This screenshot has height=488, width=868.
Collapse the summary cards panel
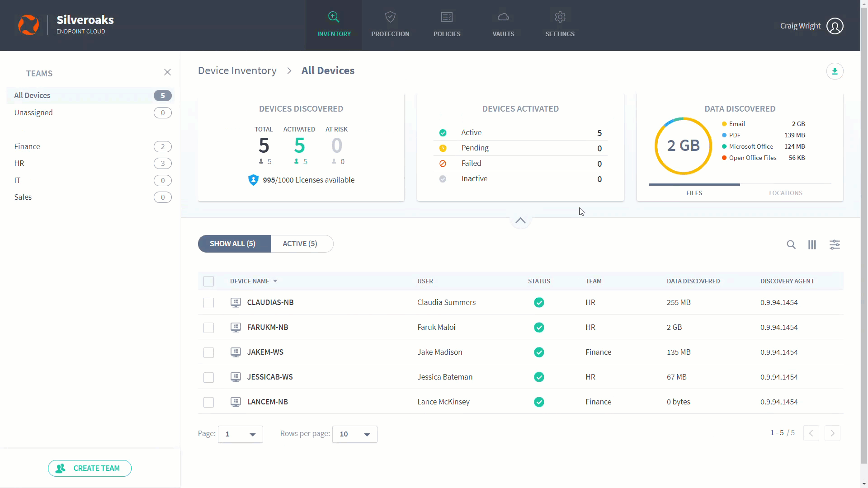point(520,221)
